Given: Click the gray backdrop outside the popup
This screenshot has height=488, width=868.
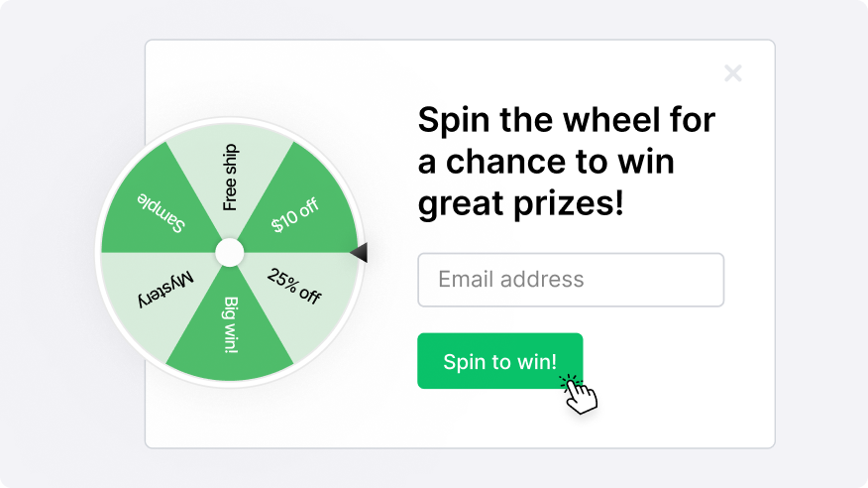Looking at the screenshot, I should pos(72,244).
